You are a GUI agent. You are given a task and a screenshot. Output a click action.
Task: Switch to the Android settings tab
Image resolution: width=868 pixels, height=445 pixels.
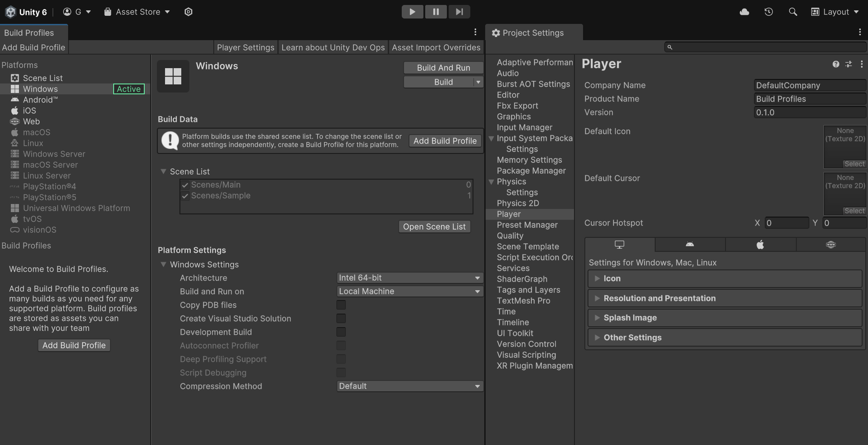[690, 245]
